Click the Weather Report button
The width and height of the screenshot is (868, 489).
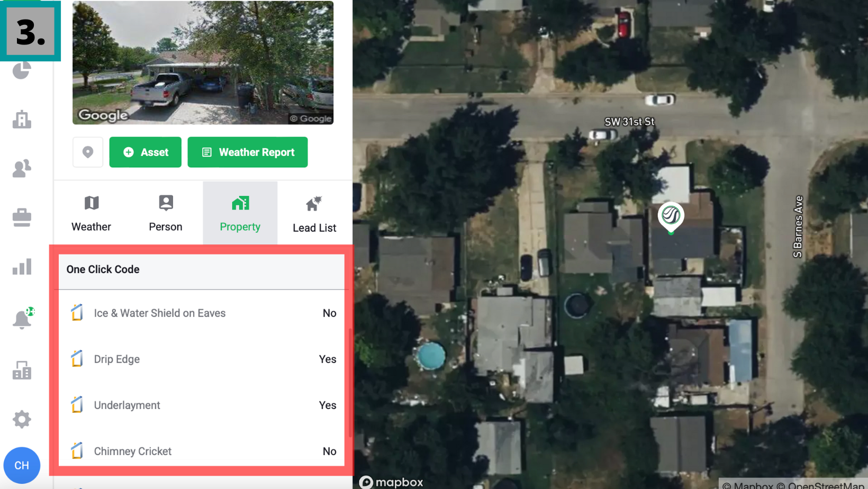(248, 152)
